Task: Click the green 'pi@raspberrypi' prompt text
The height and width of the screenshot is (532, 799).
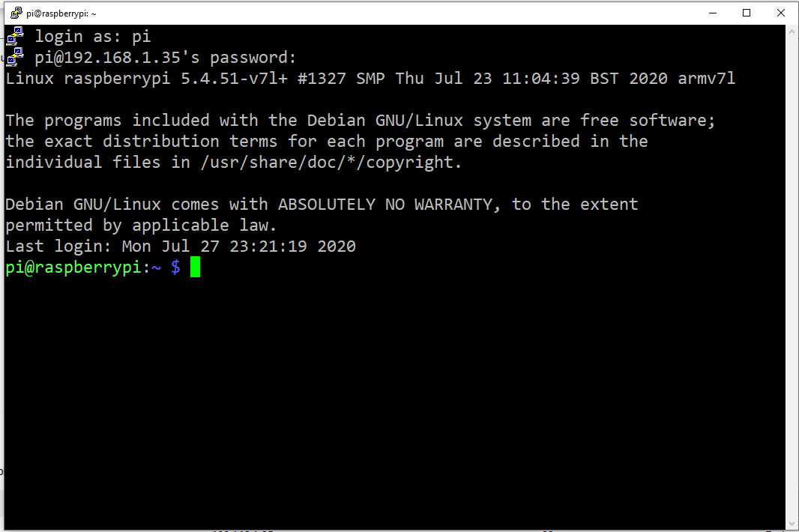Action: [x=73, y=267]
